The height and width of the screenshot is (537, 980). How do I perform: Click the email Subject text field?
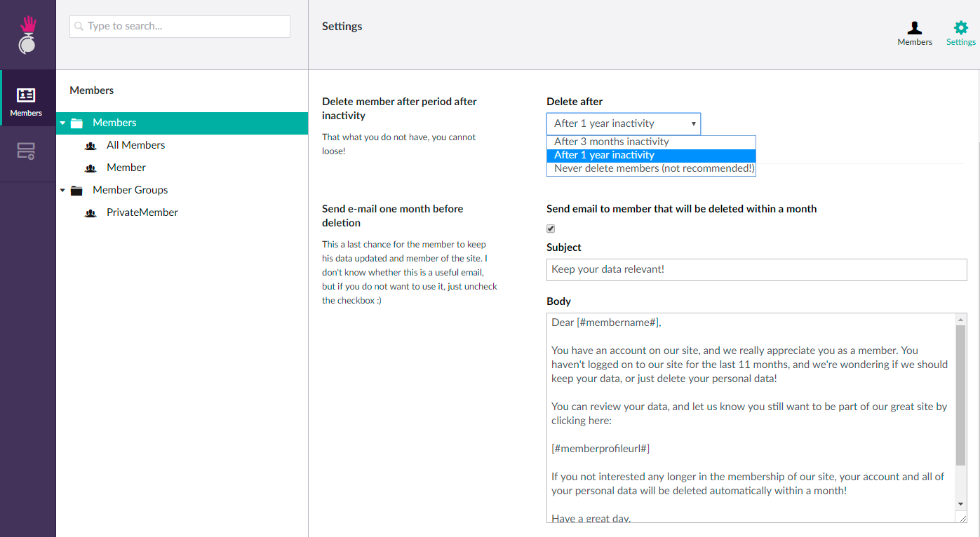(756, 270)
